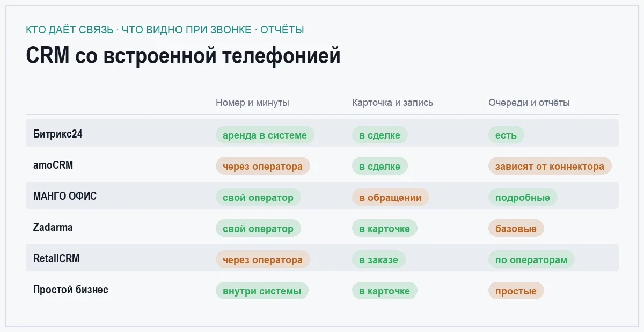Click 'свой оператор' in Zadarma row
This screenshot has width=644, height=332.
258,228
